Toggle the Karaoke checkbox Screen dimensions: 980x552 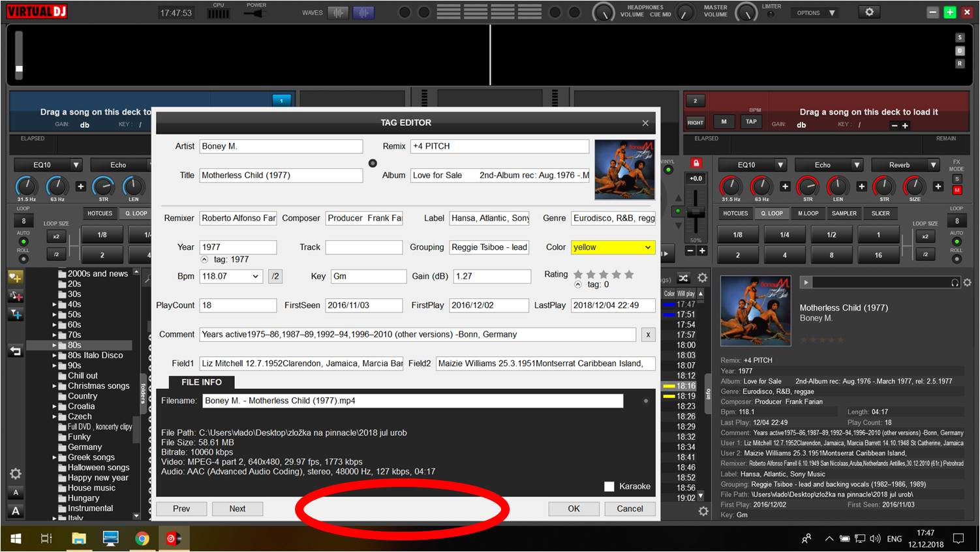coord(609,486)
